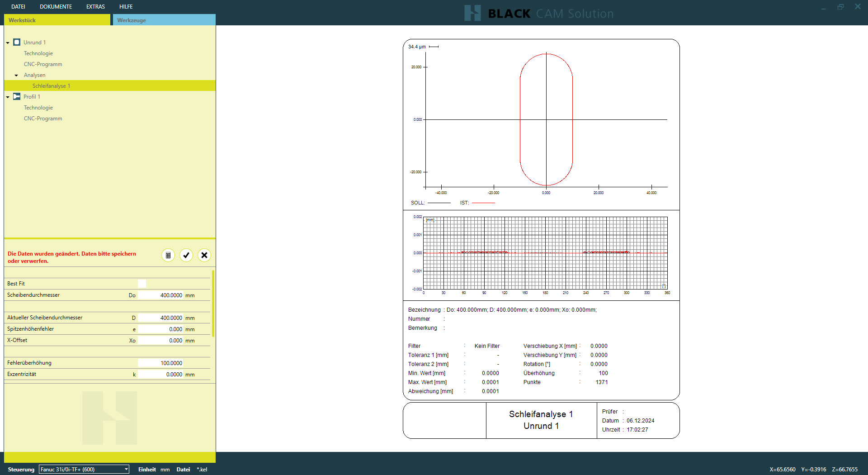This screenshot has height=475, width=868.
Task: Collapse the Unrund 1 tree node
Action: click(x=8, y=43)
